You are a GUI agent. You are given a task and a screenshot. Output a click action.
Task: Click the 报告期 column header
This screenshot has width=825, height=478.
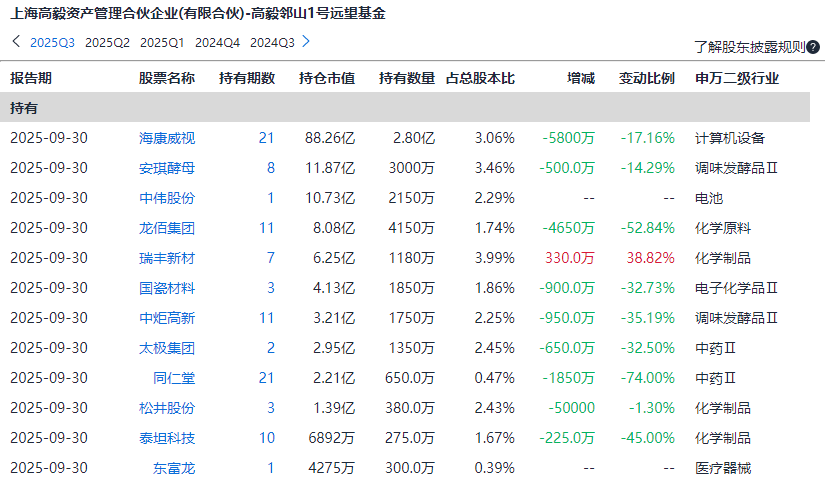click(31, 78)
